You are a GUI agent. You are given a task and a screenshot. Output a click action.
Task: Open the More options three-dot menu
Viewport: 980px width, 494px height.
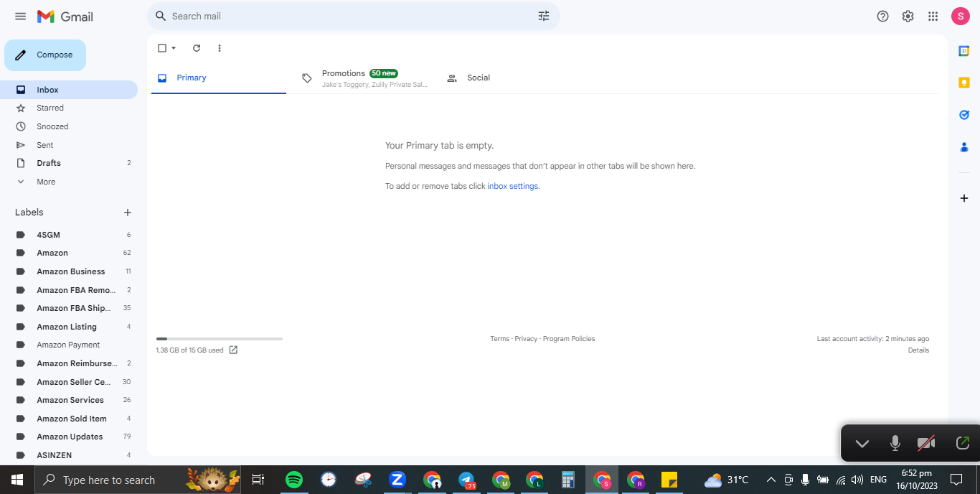click(x=220, y=48)
